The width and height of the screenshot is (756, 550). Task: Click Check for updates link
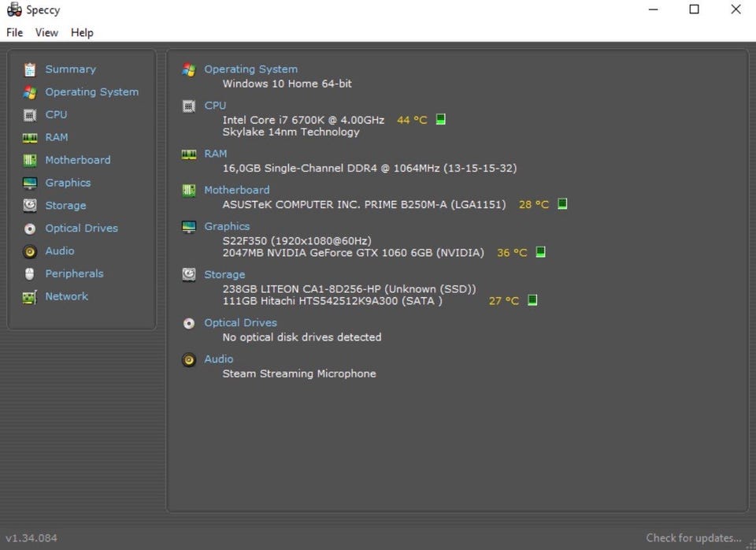pos(694,538)
